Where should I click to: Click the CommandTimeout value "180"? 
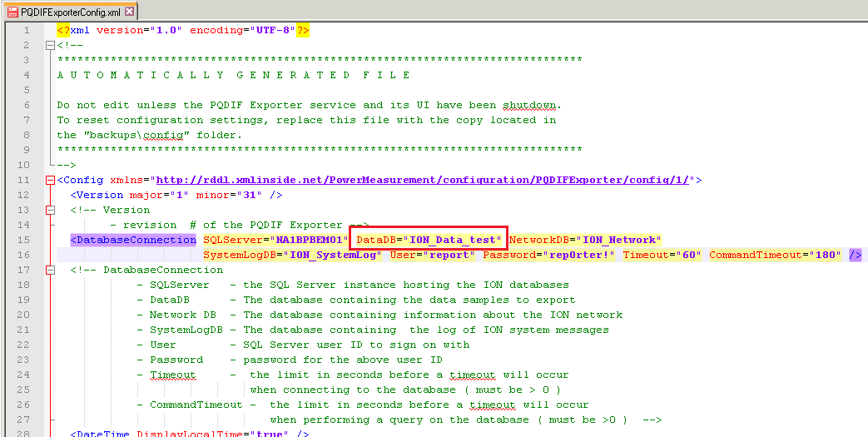click(x=824, y=255)
